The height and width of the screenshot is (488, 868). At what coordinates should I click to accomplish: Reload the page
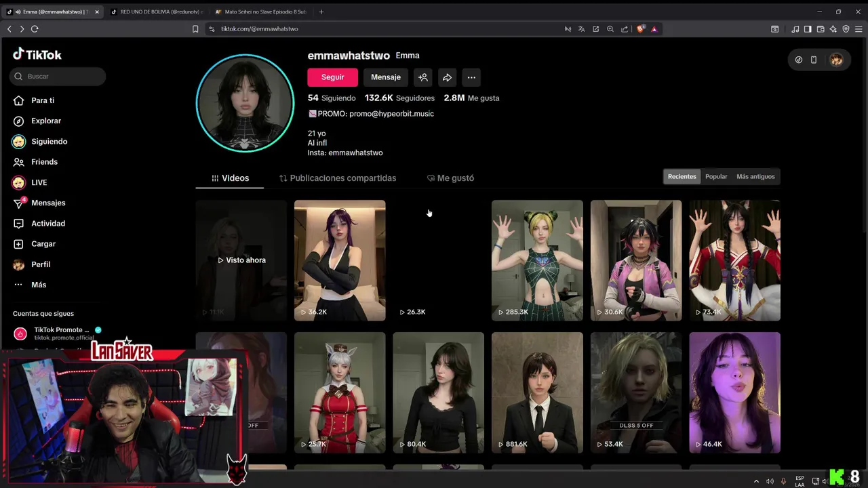(x=35, y=29)
